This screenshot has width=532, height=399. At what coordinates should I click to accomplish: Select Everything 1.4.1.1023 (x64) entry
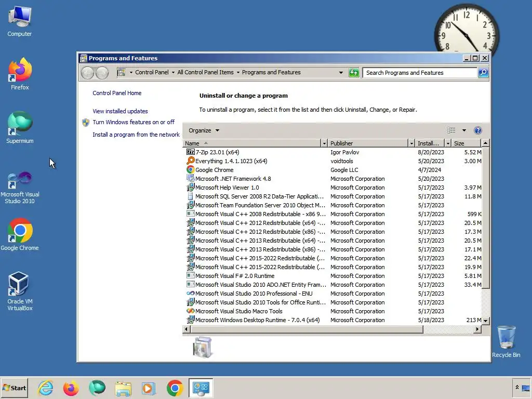[x=334, y=161]
